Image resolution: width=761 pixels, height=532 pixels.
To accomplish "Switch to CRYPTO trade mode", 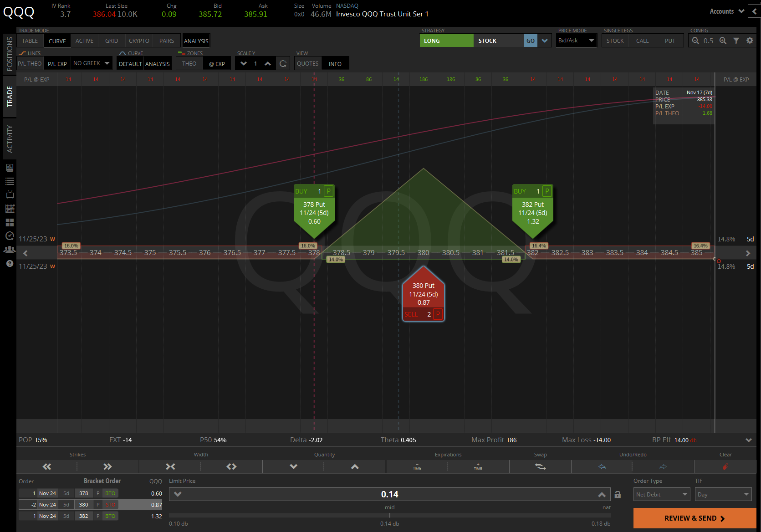I will 139,41.
